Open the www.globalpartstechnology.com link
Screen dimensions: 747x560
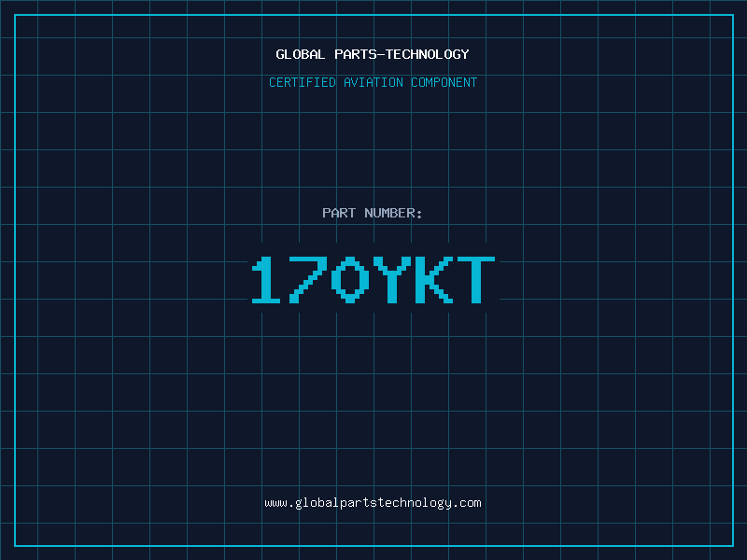tap(373, 503)
